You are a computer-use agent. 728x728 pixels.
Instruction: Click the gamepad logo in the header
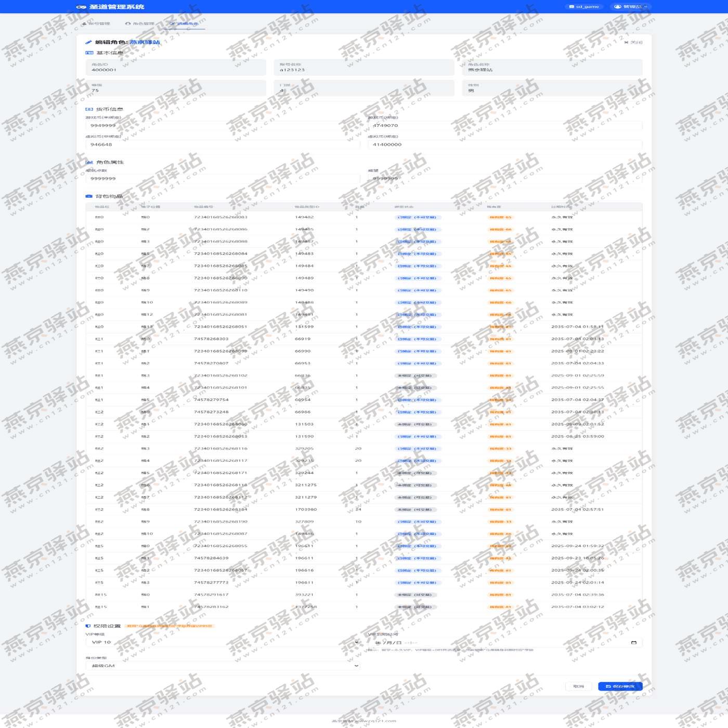coord(81,7)
